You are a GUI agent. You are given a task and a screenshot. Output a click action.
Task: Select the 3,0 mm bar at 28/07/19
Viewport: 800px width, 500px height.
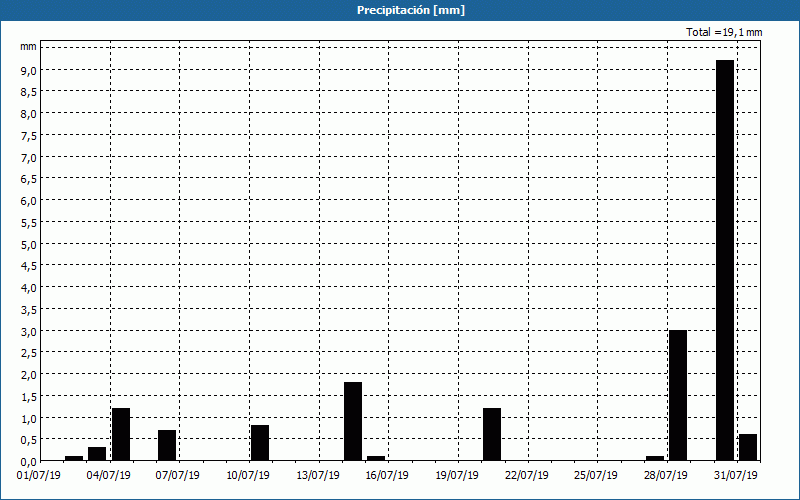click(678, 395)
